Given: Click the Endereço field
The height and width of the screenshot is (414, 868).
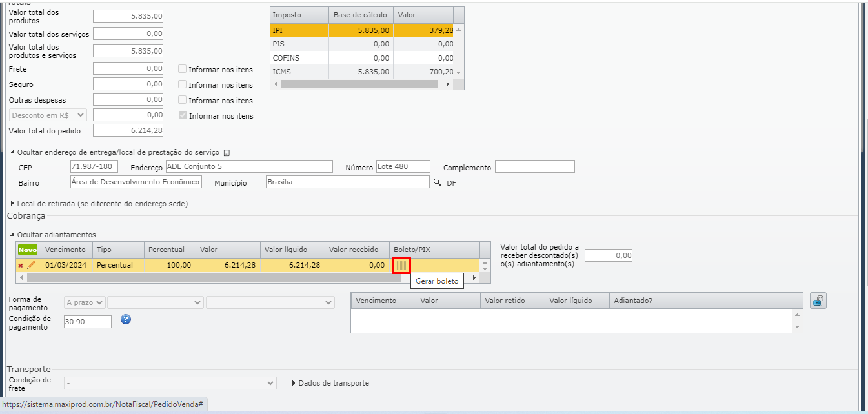Looking at the screenshot, I should coord(248,166).
